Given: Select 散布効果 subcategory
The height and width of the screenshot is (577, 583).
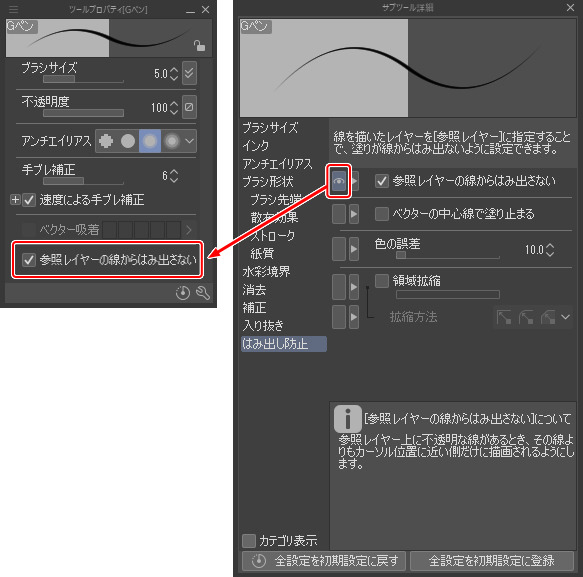Looking at the screenshot, I should [274, 217].
